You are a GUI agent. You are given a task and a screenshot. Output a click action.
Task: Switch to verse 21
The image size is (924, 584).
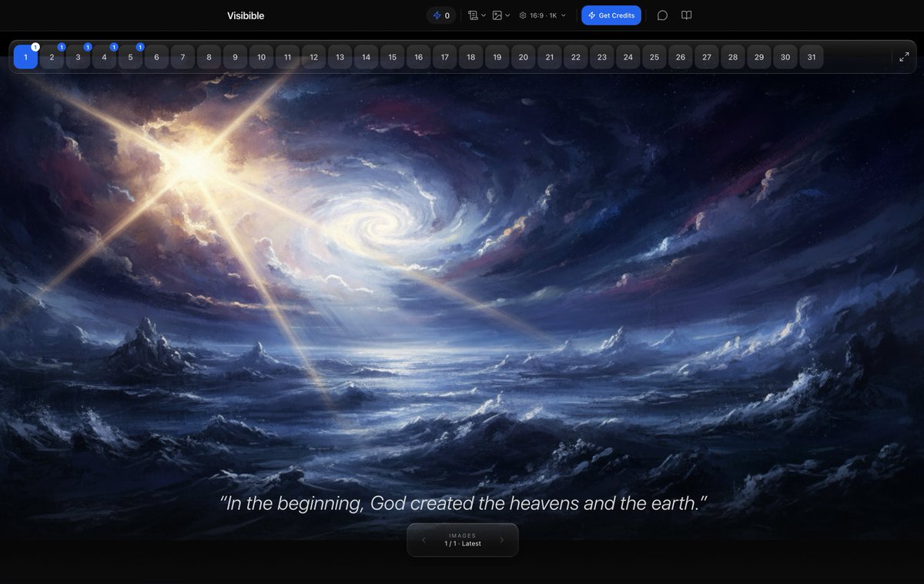(549, 57)
